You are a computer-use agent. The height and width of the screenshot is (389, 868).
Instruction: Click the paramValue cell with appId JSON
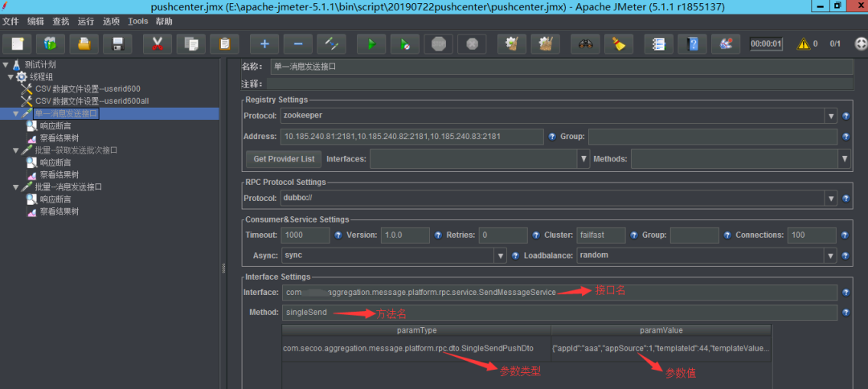pyautogui.click(x=661, y=349)
